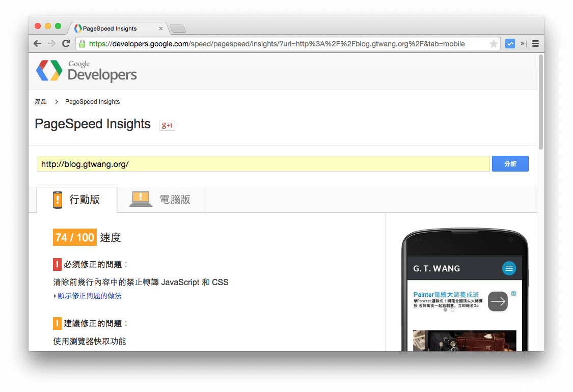This screenshot has width=573, height=392.
Task: Open the extensions overflow chevron menu
Action: pos(522,43)
